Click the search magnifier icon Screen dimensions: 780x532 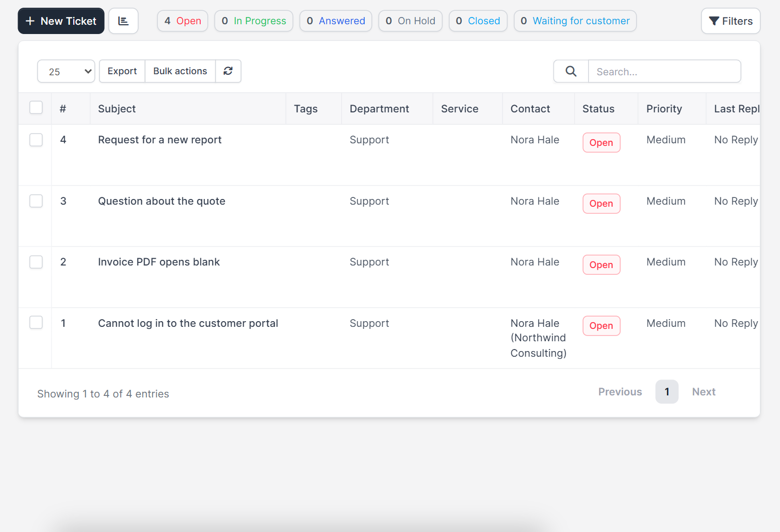tap(571, 71)
